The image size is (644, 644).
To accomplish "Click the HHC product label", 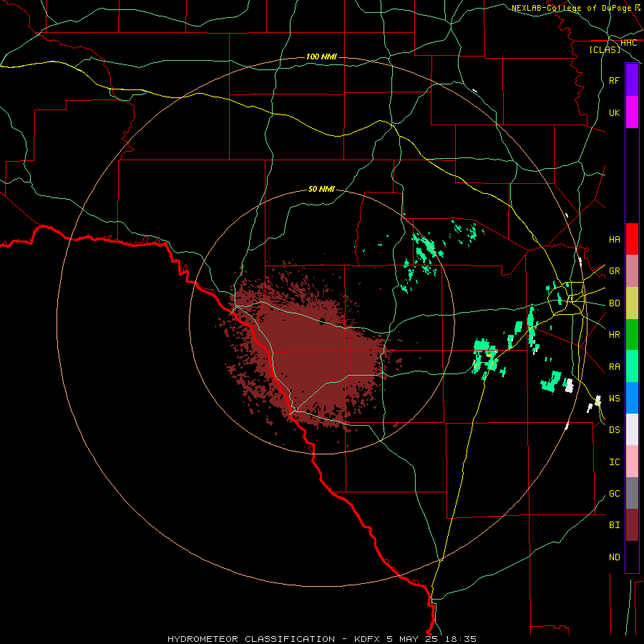I will (x=628, y=43).
